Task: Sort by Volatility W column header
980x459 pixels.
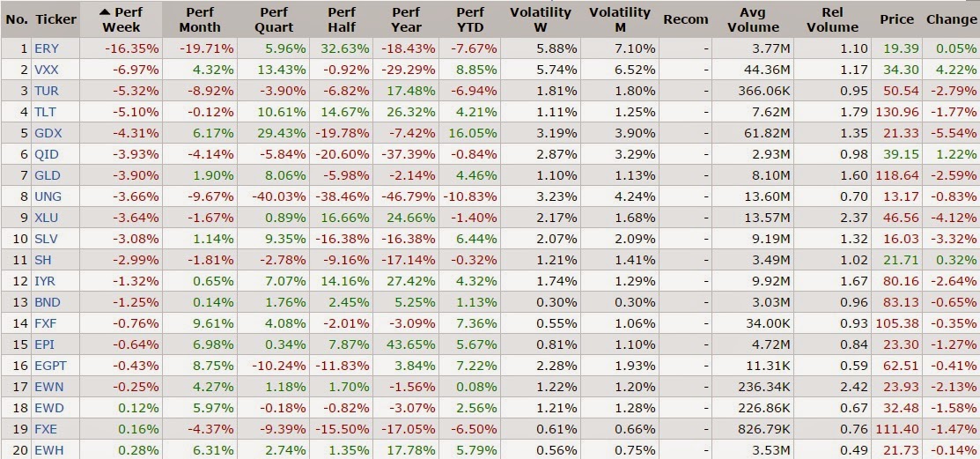Action: point(540,19)
